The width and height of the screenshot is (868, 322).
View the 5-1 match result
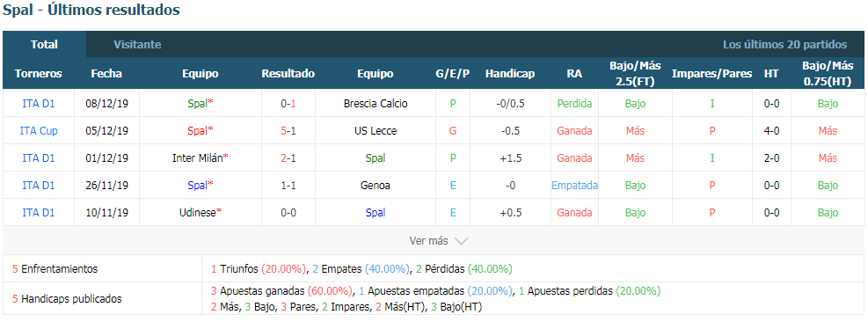pos(288,131)
